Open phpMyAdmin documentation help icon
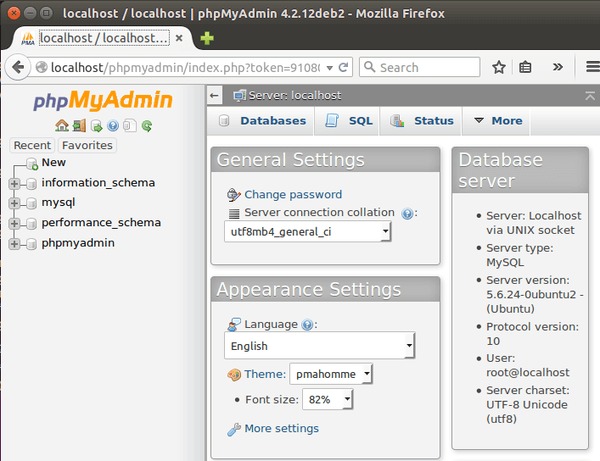The width and height of the screenshot is (600, 461). (113, 125)
